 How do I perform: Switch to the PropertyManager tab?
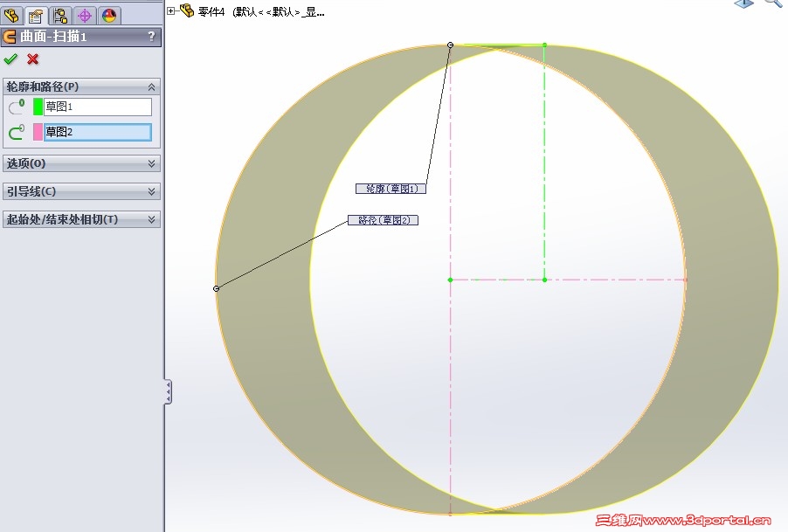click(35, 16)
